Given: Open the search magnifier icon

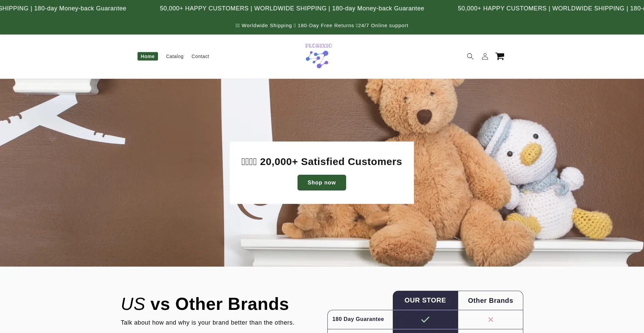Looking at the screenshot, I should (470, 56).
